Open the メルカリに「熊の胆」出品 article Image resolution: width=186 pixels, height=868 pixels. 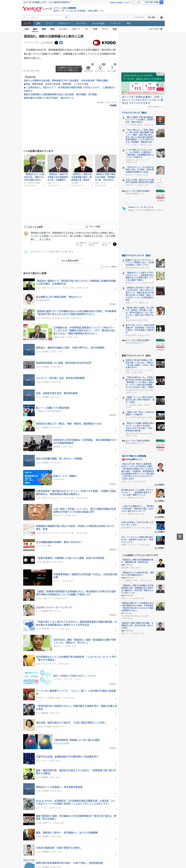(60, 378)
